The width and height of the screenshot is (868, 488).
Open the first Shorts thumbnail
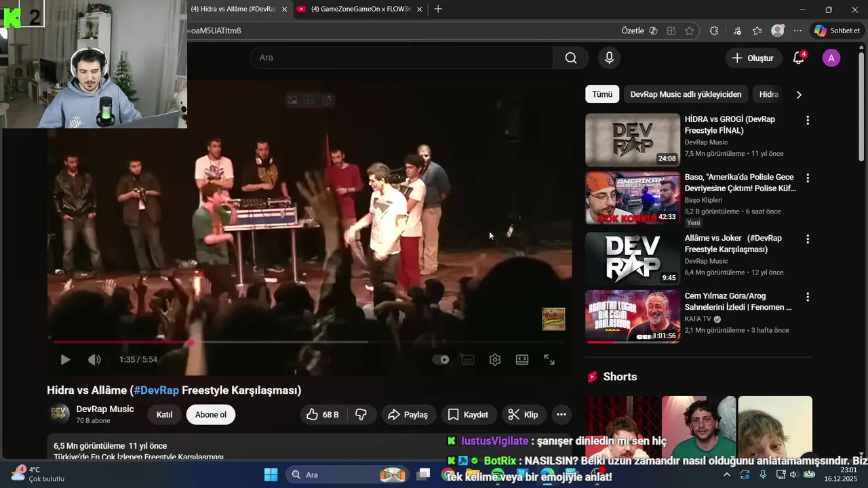pos(623,428)
